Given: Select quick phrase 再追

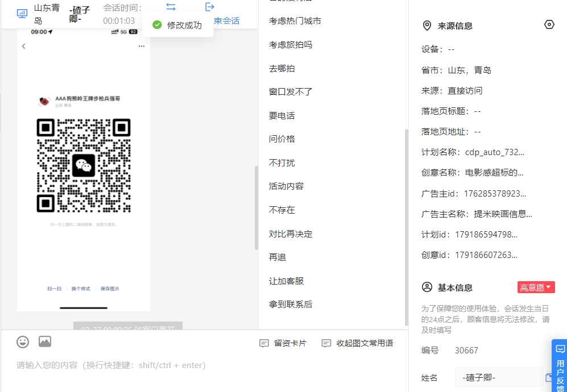Looking at the screenshot, I should point(278,257).
